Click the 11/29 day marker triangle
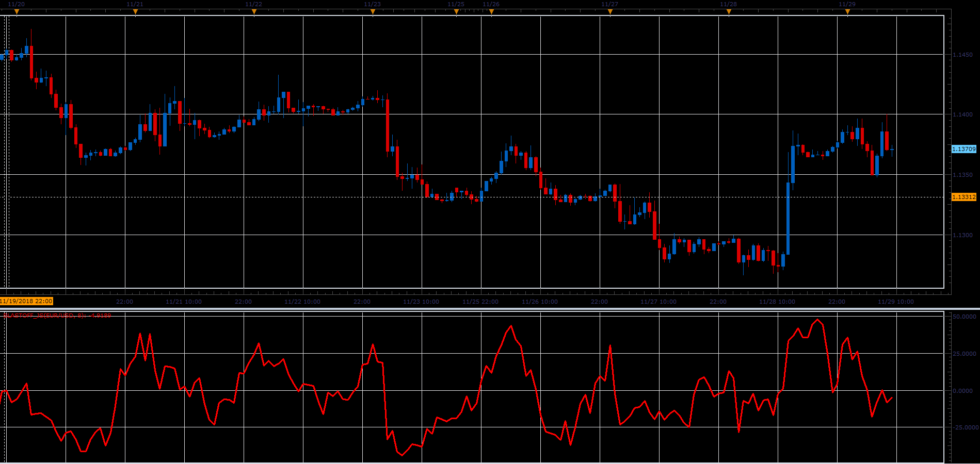This screenshot has height=464, width=980. [x=847, y=12]
